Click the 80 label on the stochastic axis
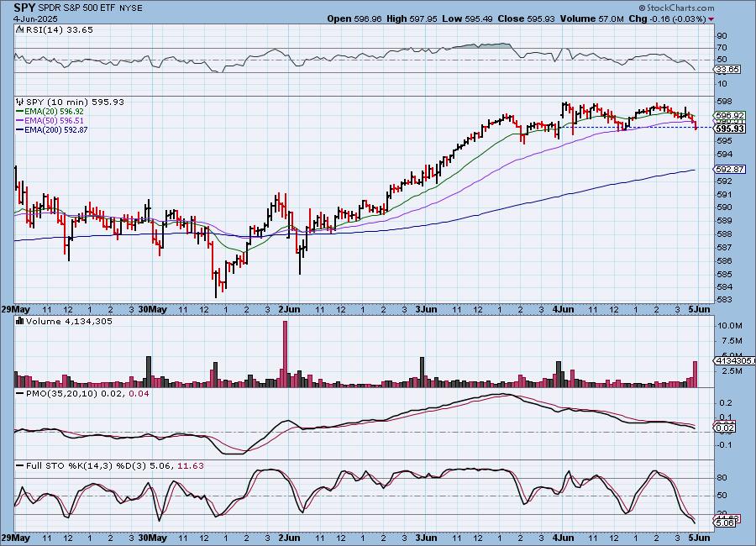756x546 pixels. pos(722,478)
